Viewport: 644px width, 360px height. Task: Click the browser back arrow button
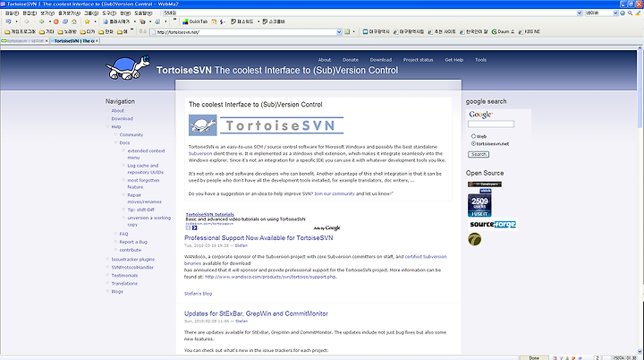(x=27, y=21)
